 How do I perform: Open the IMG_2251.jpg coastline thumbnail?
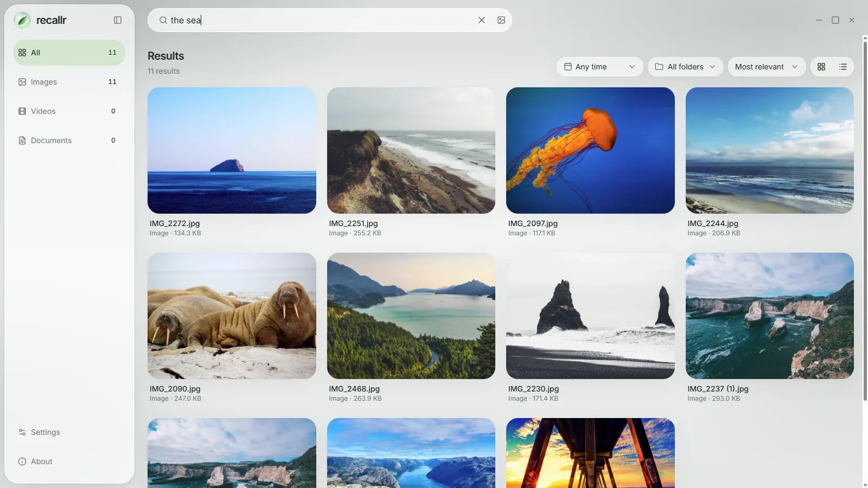pos(411,150)
